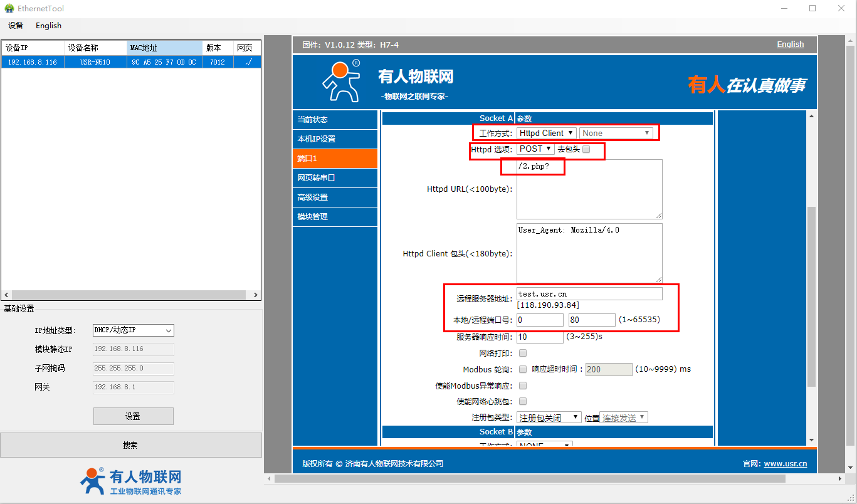This screenshot has height=504, width=857.
Task: Open the 设备 menu
Action: click(16, 26)
